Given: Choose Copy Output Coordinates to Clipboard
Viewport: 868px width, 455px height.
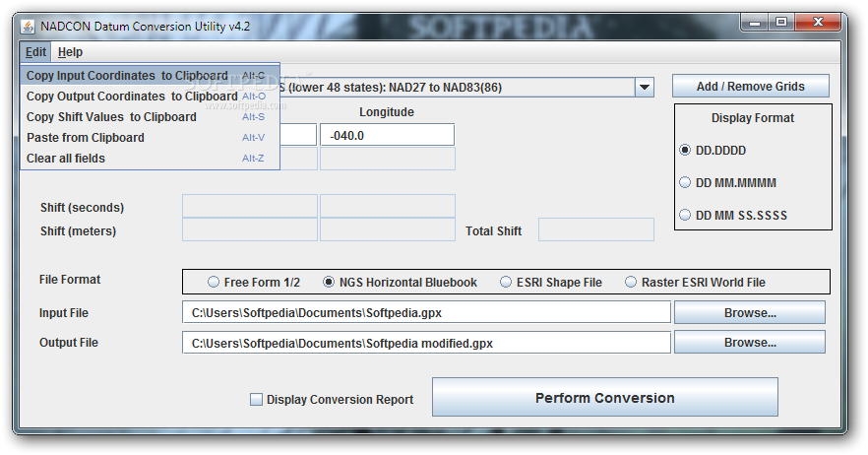Looking at the screenshot, I should pyautogui.click(x=150, y=97).
